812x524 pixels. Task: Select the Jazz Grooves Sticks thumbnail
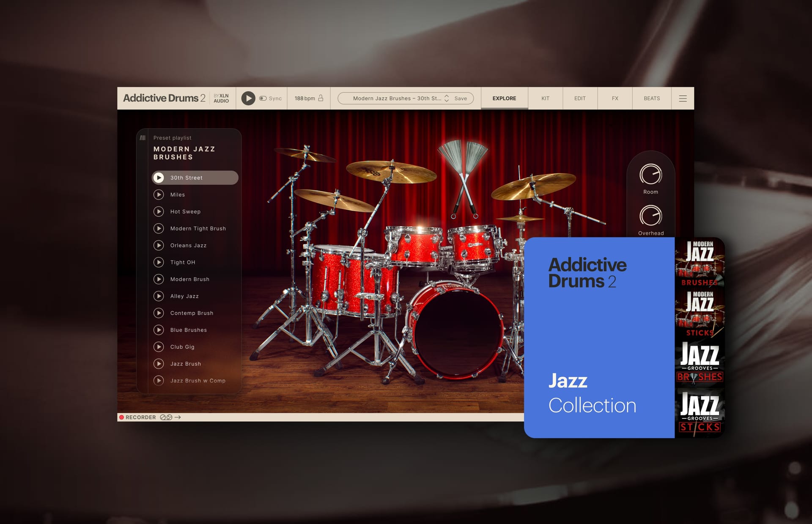(x=700, y=413)
